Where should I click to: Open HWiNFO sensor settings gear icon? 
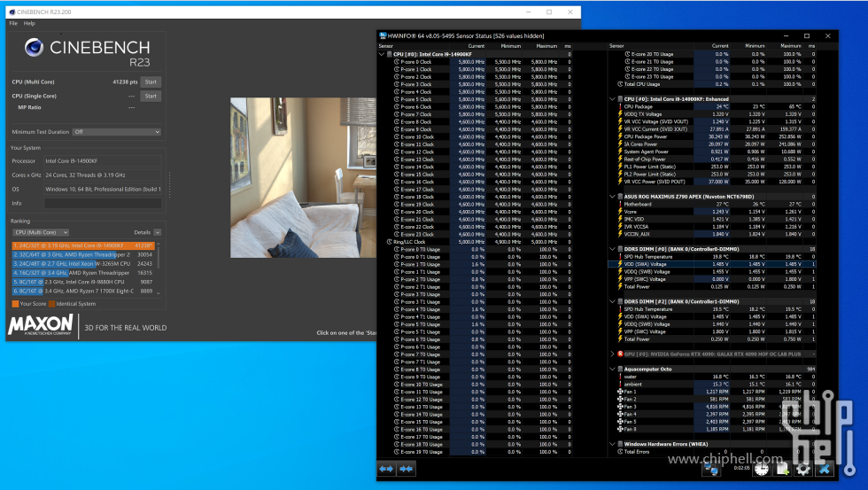coord(802,470)
